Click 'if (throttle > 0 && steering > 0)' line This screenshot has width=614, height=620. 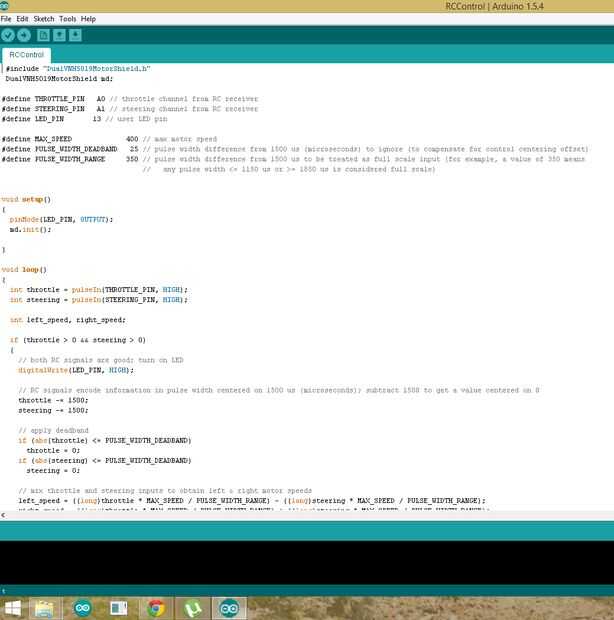tap(78, 340)
